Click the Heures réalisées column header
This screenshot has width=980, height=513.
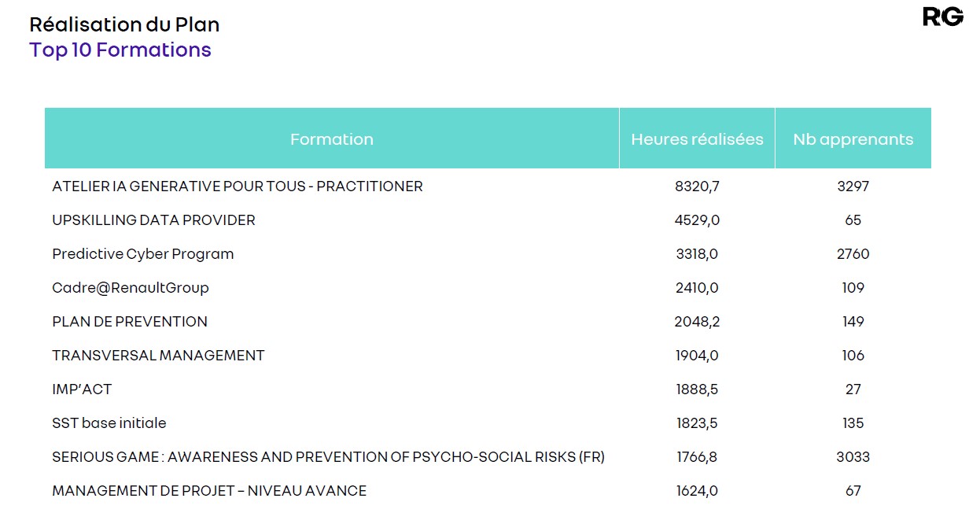click(697, 139)
